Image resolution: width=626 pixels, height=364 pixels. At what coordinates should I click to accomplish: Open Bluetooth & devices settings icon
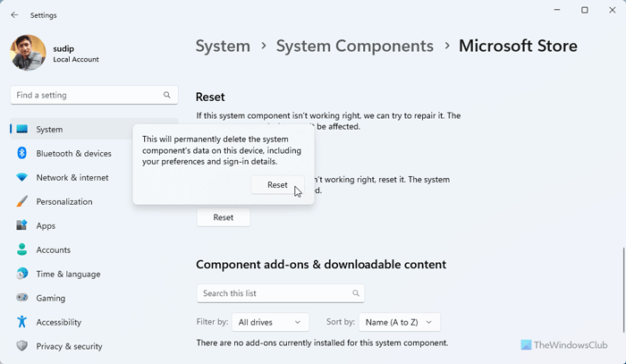(22, 154)
